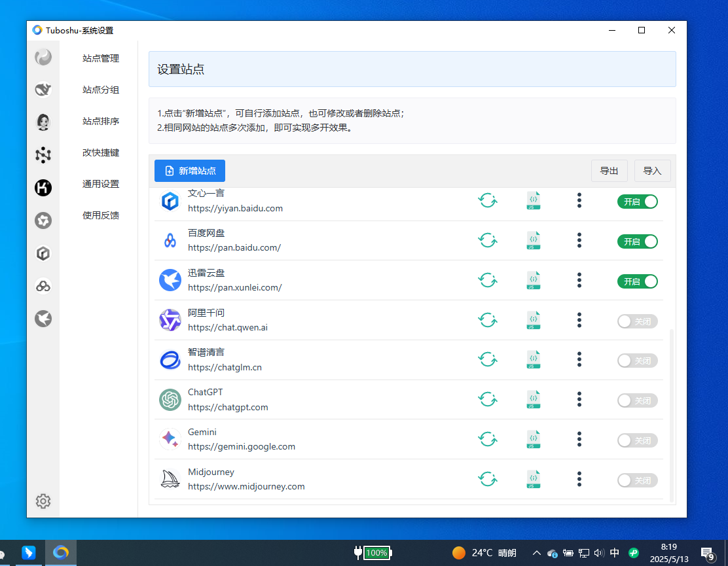Open more options for 阿里千问
This screenshot has width=728, height=566.
(x=579, y=320)
